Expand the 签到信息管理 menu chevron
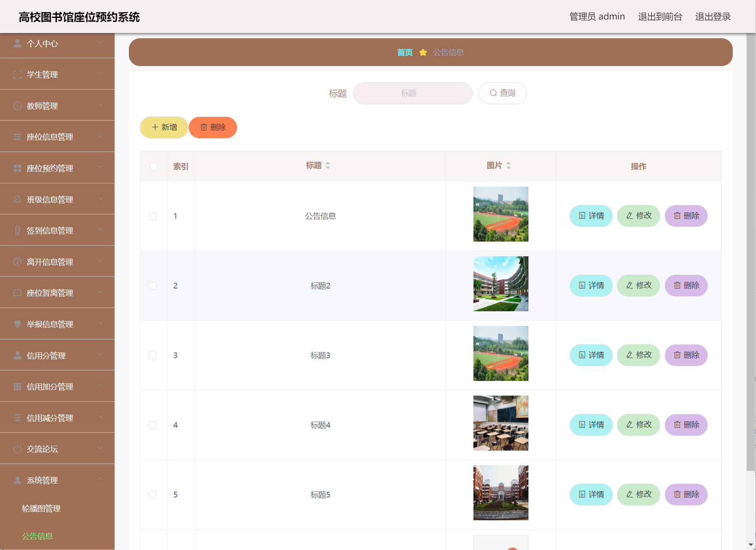 click(x=100, y=230)
